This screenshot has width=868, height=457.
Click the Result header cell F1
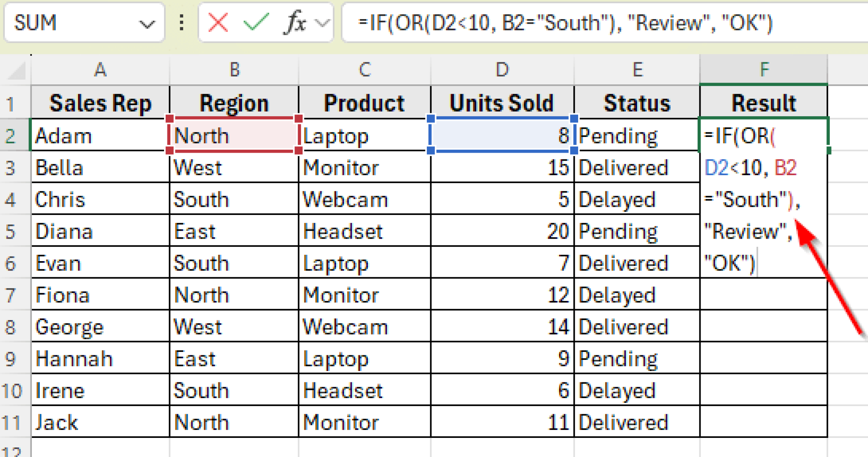tap(763, 102)
